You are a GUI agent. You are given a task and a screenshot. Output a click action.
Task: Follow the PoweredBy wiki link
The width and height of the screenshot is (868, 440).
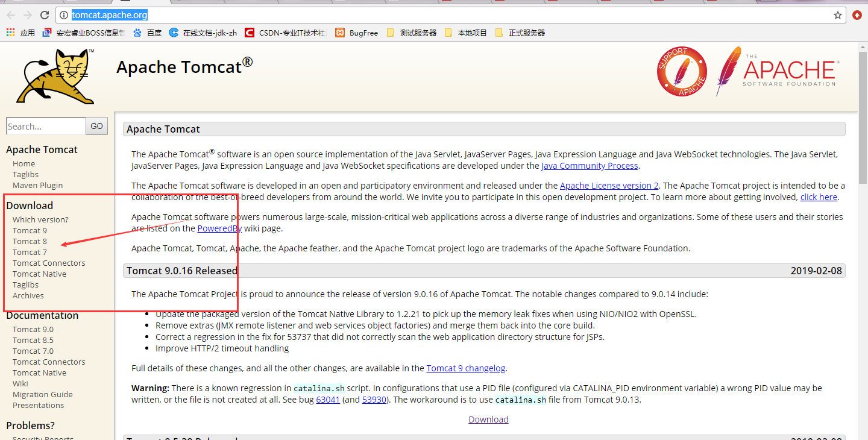219,228
